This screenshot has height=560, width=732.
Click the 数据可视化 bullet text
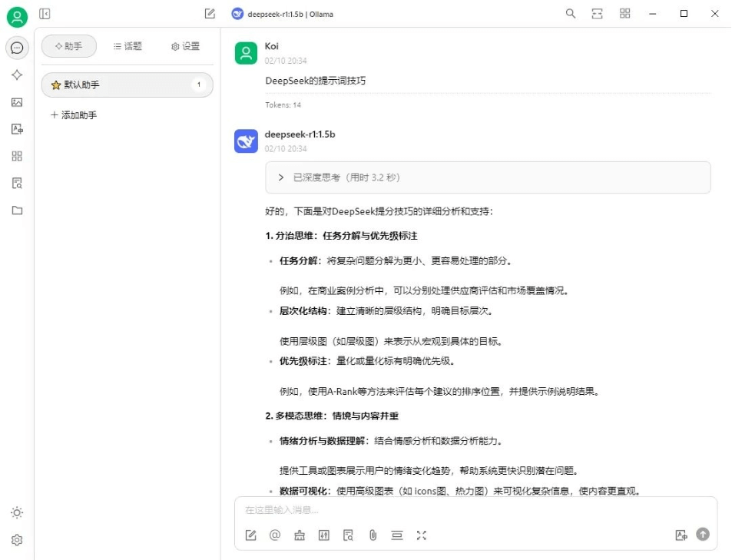[x=460, y=491]
